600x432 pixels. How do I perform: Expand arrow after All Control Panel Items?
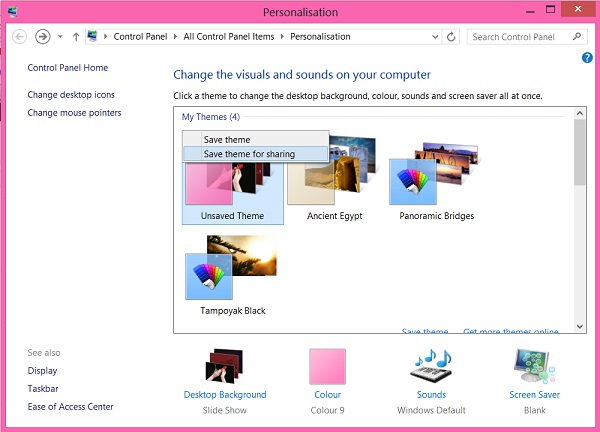click(282, 37)
